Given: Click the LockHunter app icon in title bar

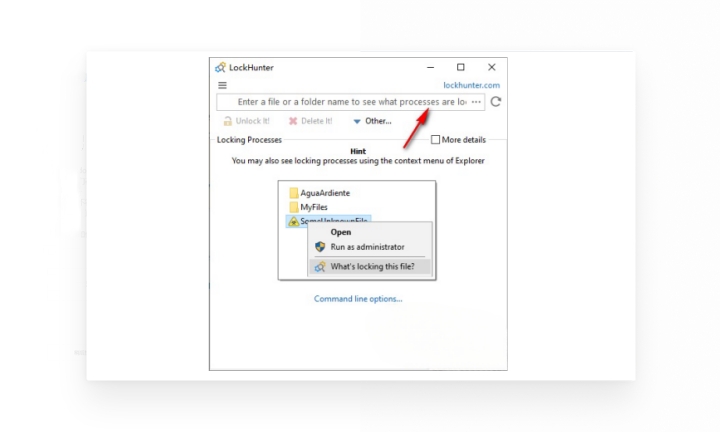Looking at the screenshot, I should click(x=220, y=67).
